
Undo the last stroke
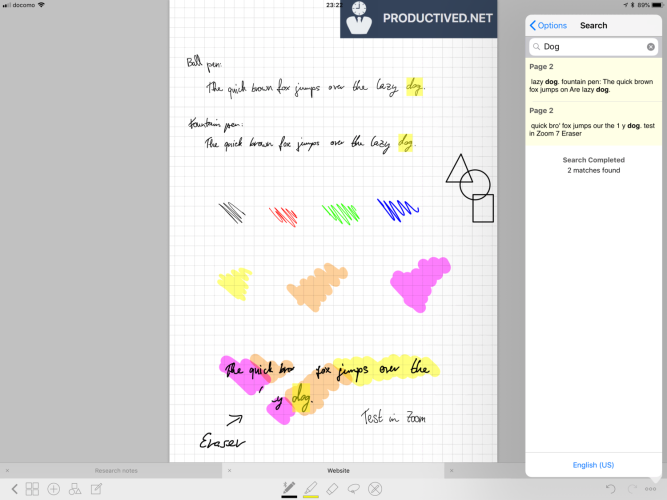click(x=610, y=489)
